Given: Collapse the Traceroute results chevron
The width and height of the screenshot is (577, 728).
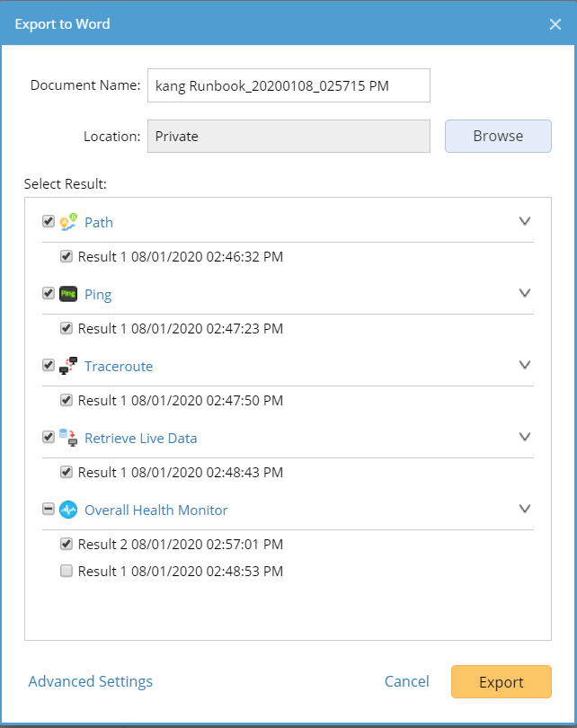Looking at the screenshot, I should pyautogui.click(x=525, y=365).
